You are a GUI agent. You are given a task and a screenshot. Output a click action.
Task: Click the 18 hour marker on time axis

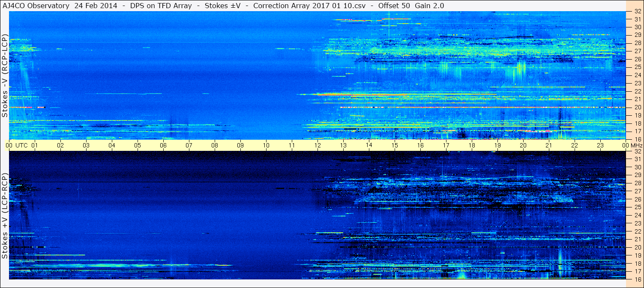(x=472, y=145)
